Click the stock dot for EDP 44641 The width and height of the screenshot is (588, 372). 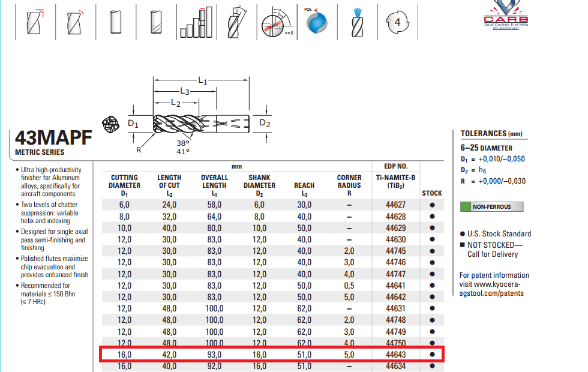pos(432,286)
